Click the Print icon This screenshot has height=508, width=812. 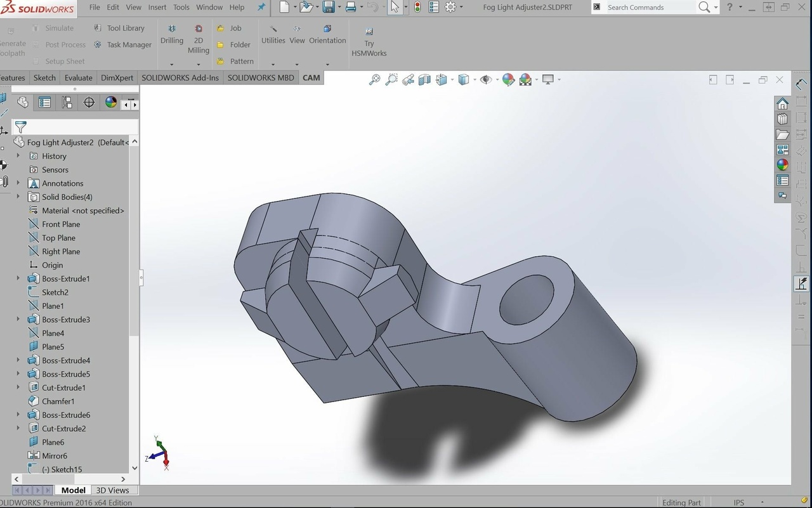350,7
